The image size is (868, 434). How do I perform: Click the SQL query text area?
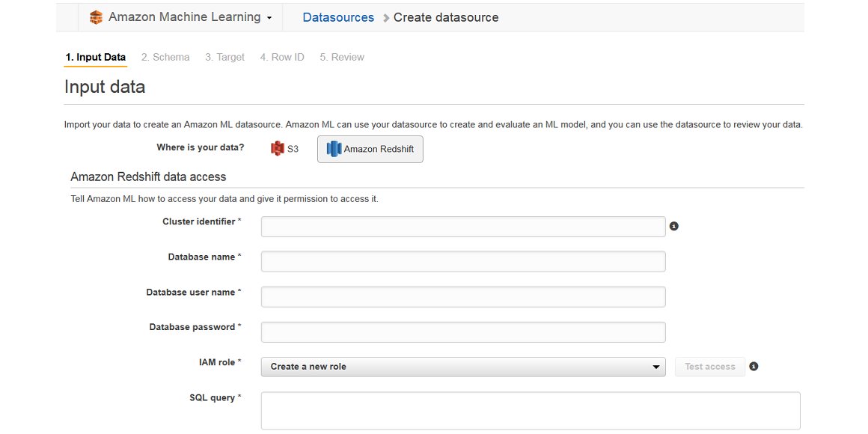(x=531, y=411)
